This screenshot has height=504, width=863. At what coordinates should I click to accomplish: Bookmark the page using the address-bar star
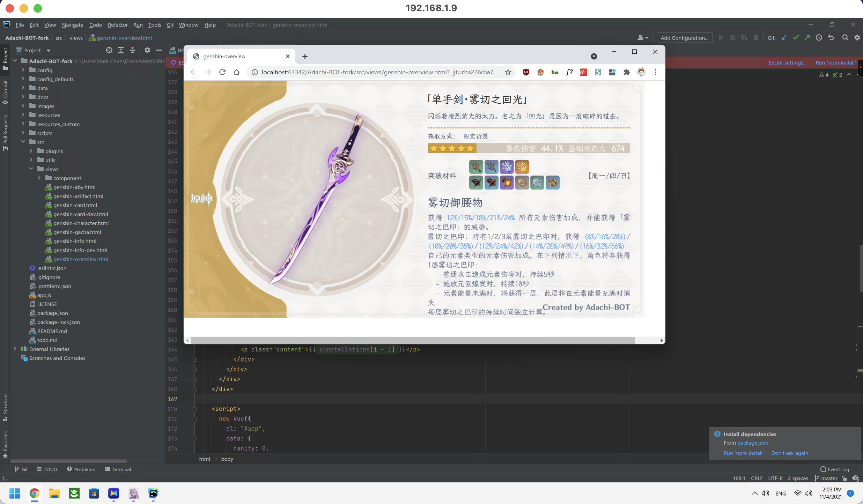pos(508,72)
